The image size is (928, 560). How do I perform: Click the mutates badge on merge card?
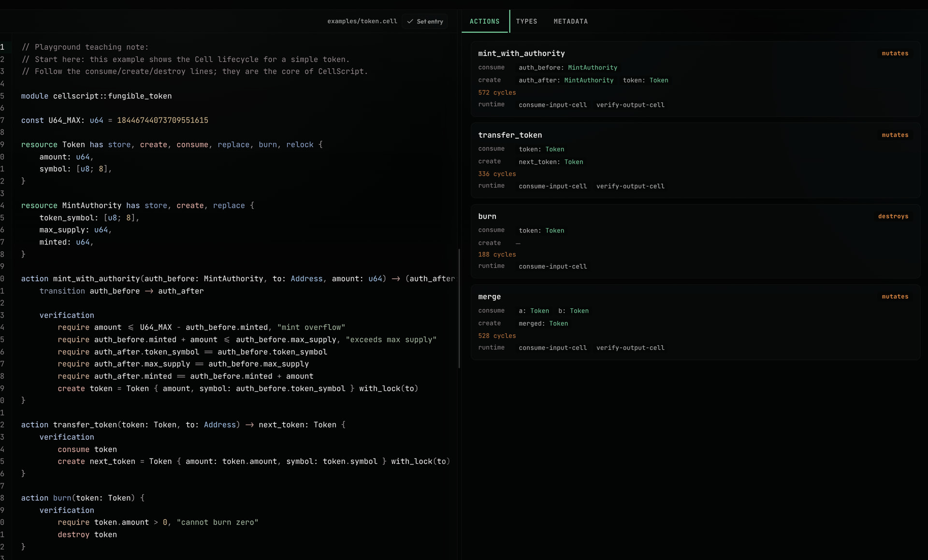(x=895, y=296)
